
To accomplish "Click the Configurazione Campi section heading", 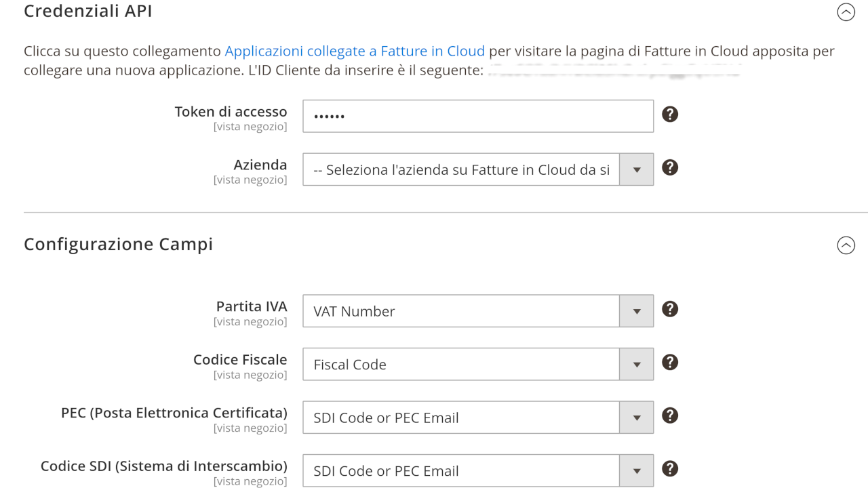I will point(118,244).
